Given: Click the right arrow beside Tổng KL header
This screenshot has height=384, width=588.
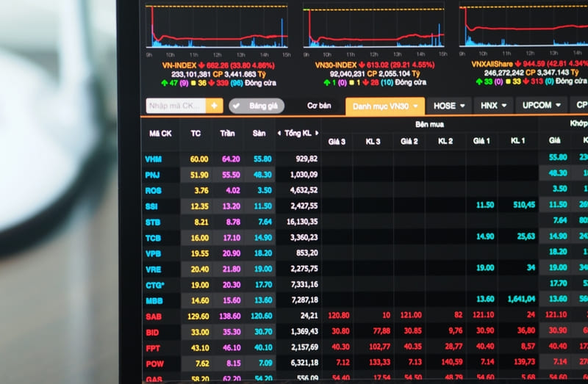Looking at the screenshot, I should coord(317,133).
